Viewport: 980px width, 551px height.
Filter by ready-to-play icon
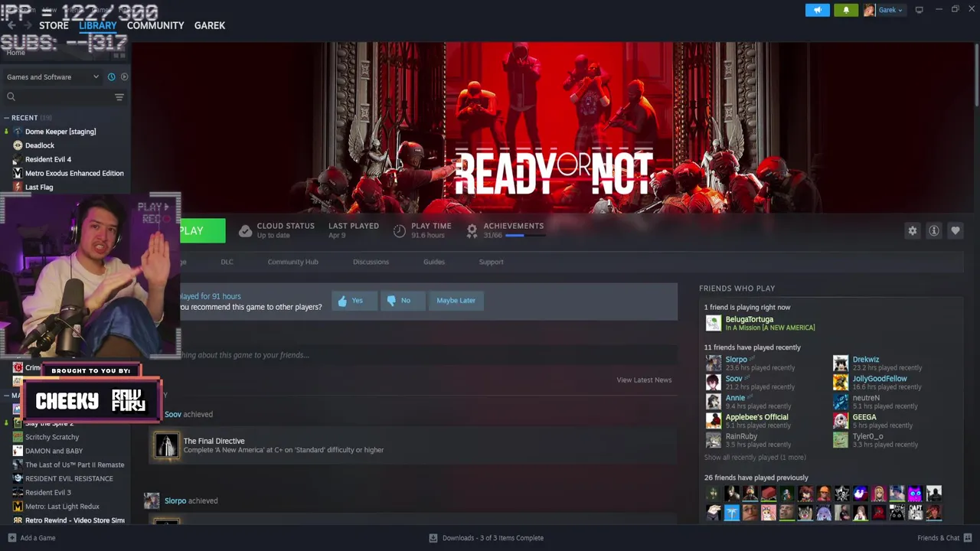[x=124, y=77]
